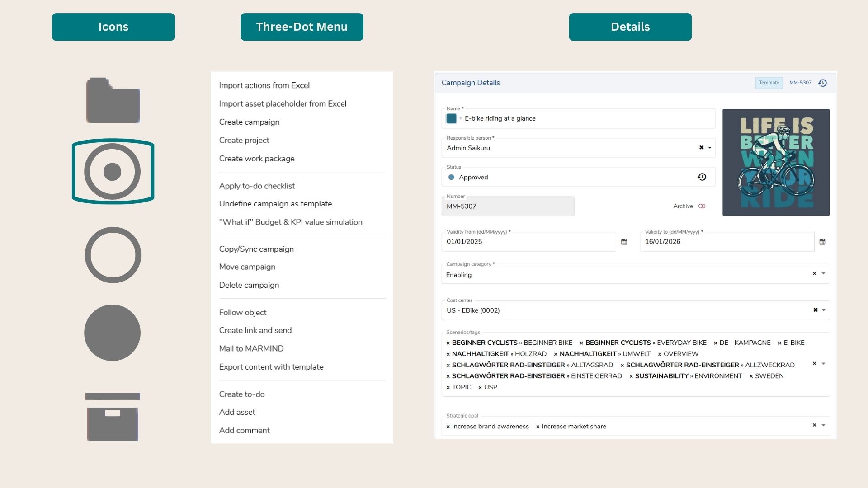Expand the Cost center dropdown

(824, 310)
